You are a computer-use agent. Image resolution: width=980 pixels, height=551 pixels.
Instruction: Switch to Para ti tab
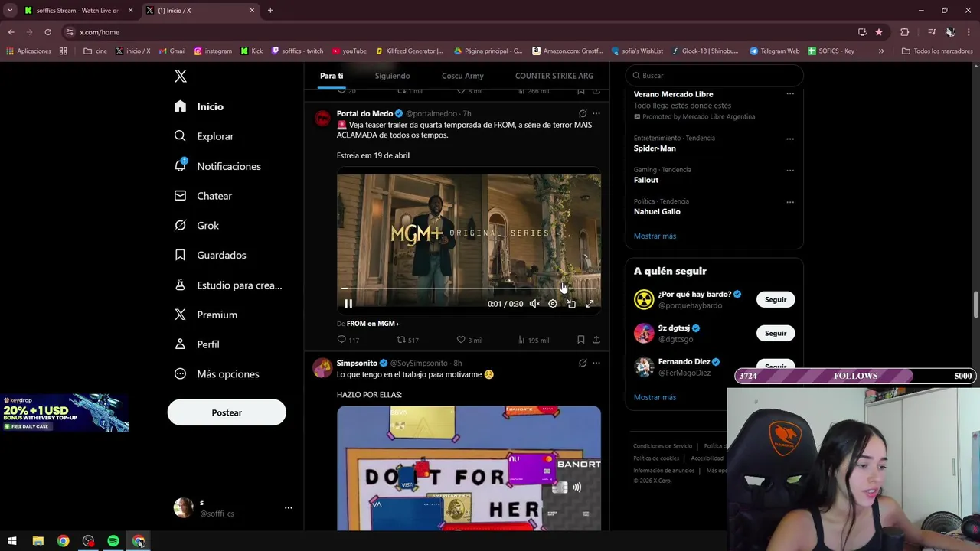tap(332, 76)
